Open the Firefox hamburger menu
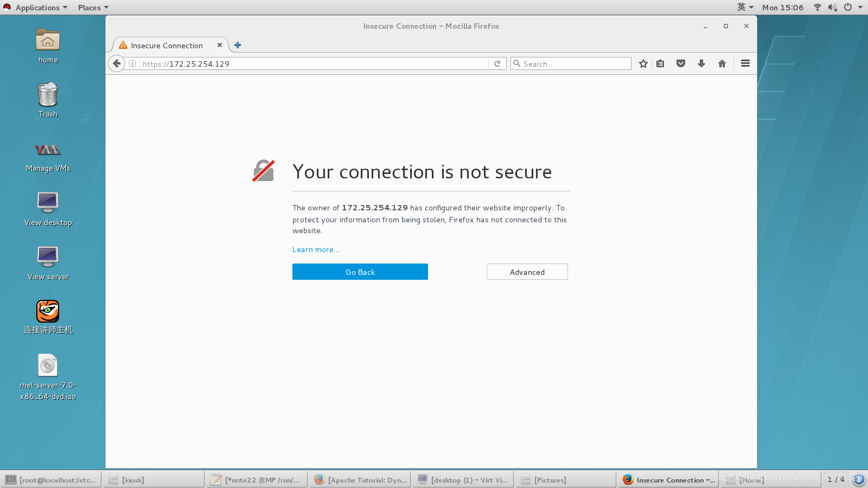Viewport: 868px width, 488px height. (745, 63)
